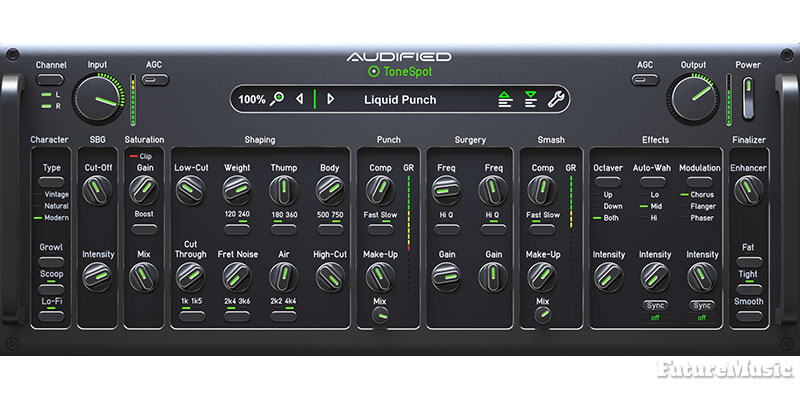Toggle the output AGC button
The width and height of the screenshot is (800, 400).
pyautogui.click(x=645, y=80)
